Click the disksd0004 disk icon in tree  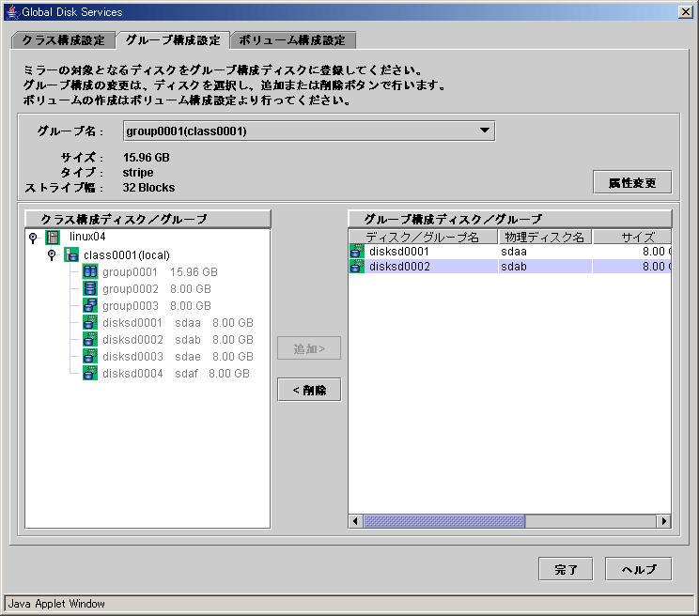coord(90,374)
